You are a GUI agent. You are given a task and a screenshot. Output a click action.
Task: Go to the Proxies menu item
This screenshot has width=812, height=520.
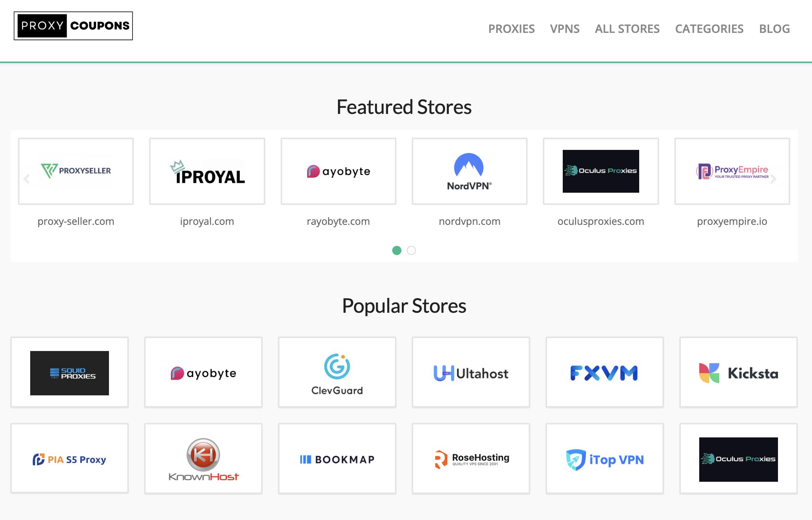[x=512, y=29]
